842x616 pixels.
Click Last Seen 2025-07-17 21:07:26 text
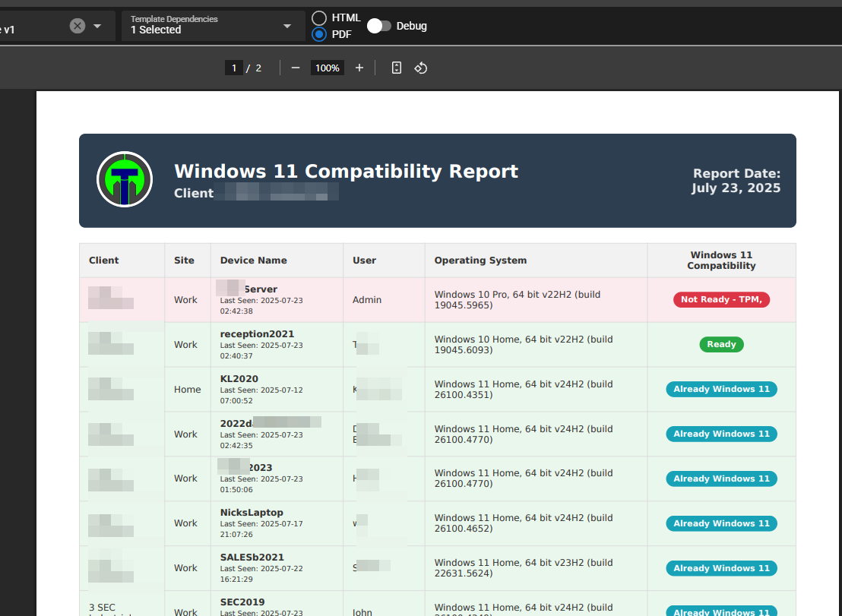261,529
